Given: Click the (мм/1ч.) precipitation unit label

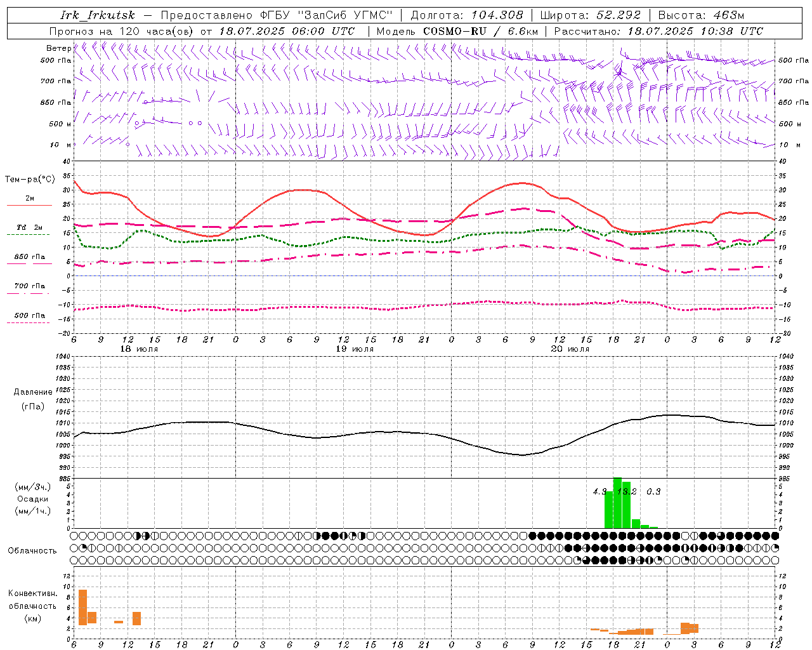Looking at the screenshot, I should pyautogui.click(x=33, y=511).
